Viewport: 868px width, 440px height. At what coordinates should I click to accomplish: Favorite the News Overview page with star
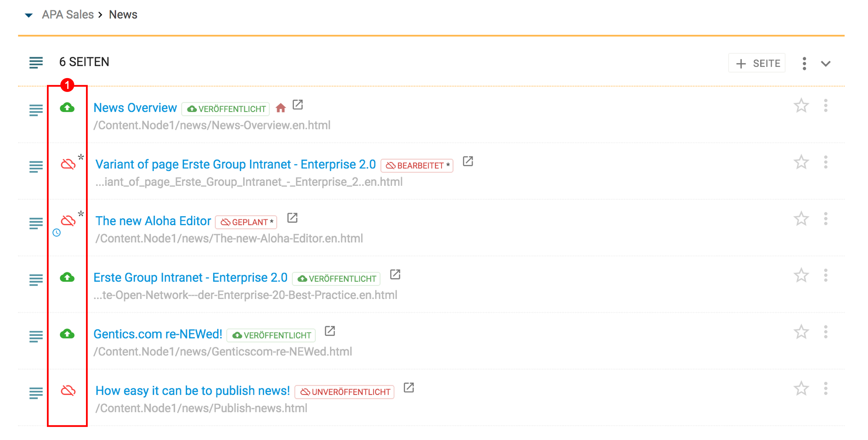(801, 106)
